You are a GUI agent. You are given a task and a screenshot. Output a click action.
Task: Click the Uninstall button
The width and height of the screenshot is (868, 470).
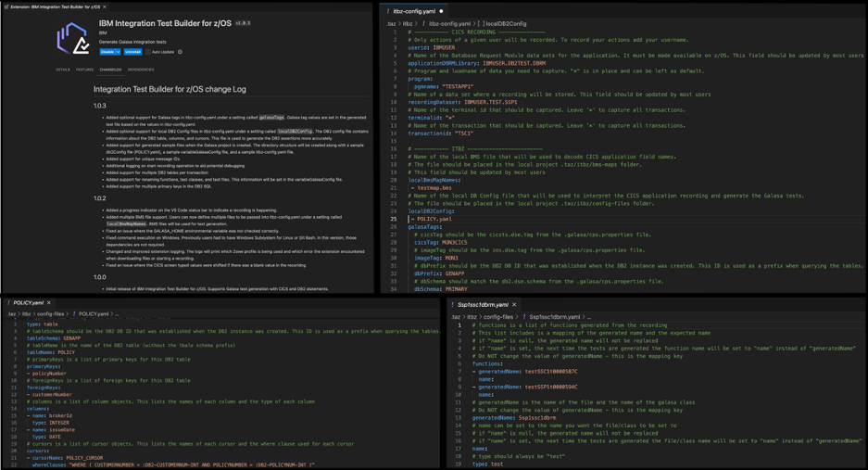point(132,52)
